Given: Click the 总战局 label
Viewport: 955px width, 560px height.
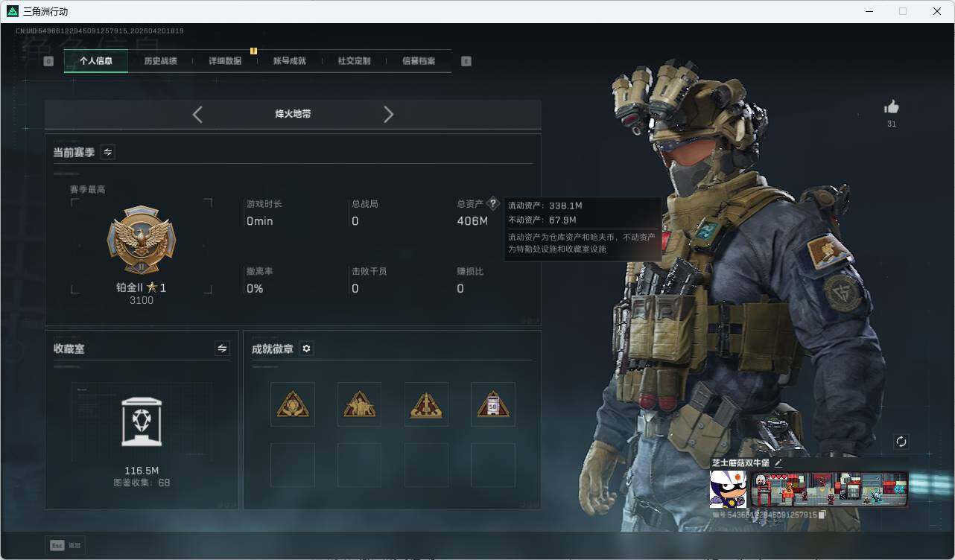Looking at the screenshot, I should pos(365,203).
